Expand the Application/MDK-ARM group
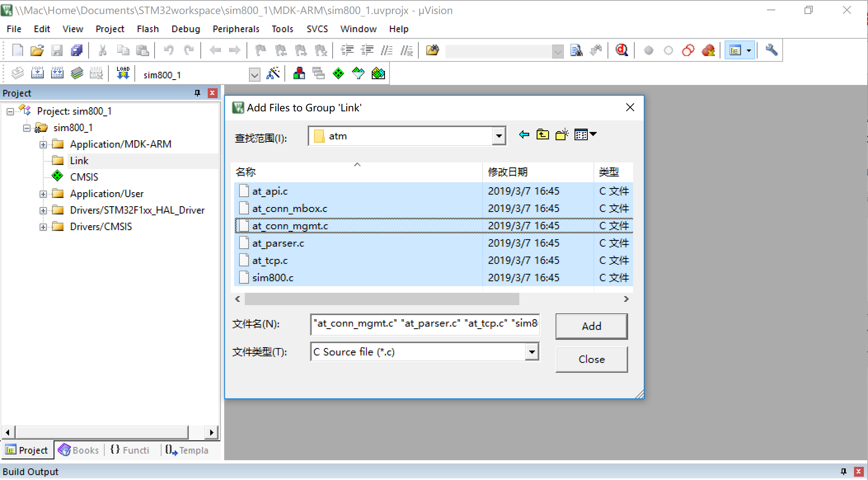This screenshot has height=480, width=868. 43,144
